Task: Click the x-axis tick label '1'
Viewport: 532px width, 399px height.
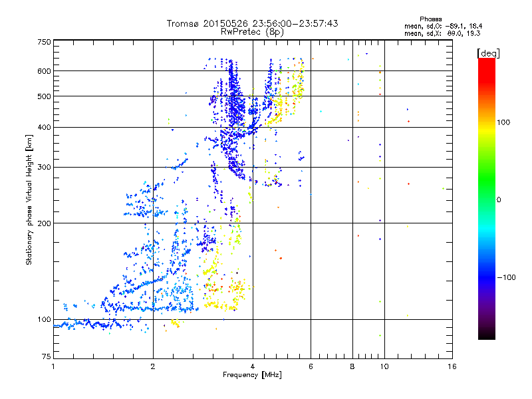Action: click(x=53, y=366)
